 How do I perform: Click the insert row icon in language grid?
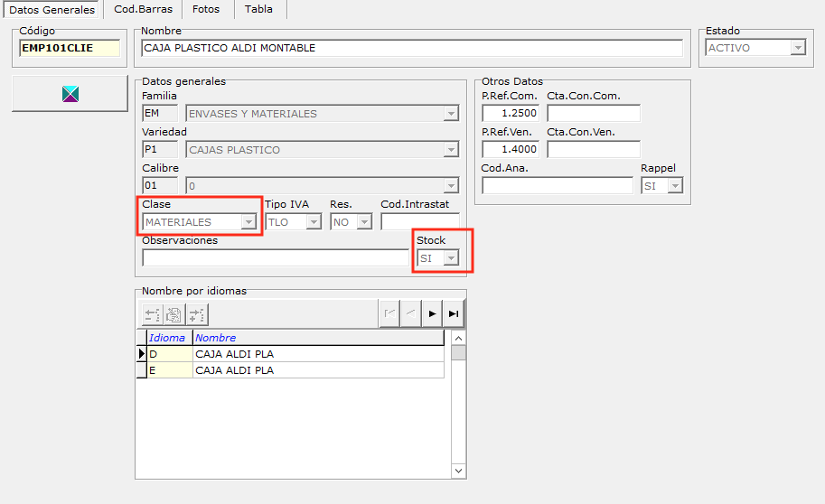tap(196, 313)
